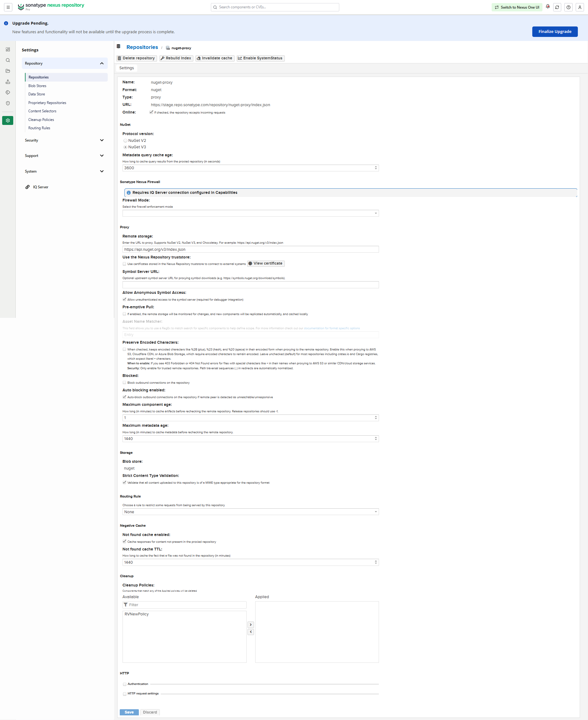The height and width of the screenshot is (720, 588).
Task: Click the info icon on Upgrade Pending banner
Action: pyautogui.click(x=6, y=23)
